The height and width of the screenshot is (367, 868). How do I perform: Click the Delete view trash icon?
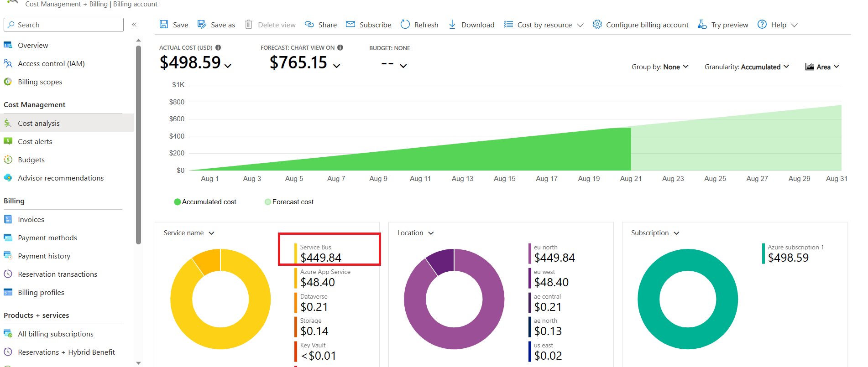tap(249, 24)
